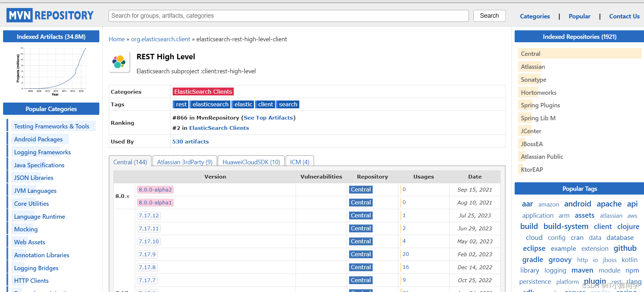Open the Atlassian indexed repository
Image resolution: width=644 pixels, height=292 pixels.
pos(533,66)
